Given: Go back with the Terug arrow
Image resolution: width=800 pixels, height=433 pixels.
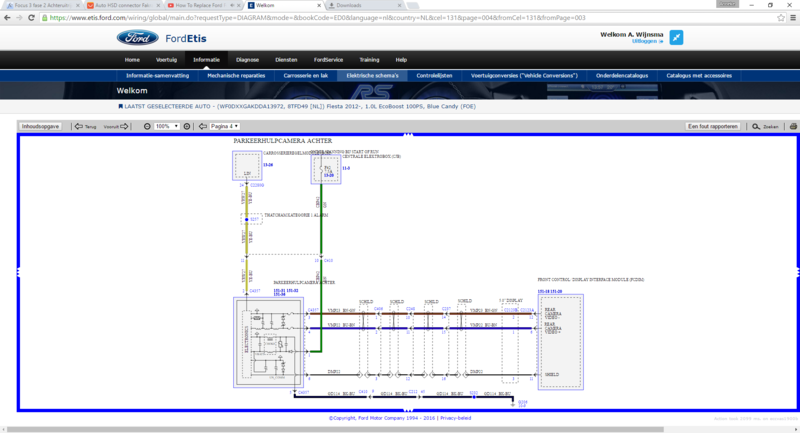Looking at the screenshot, I should click(78, 127).
